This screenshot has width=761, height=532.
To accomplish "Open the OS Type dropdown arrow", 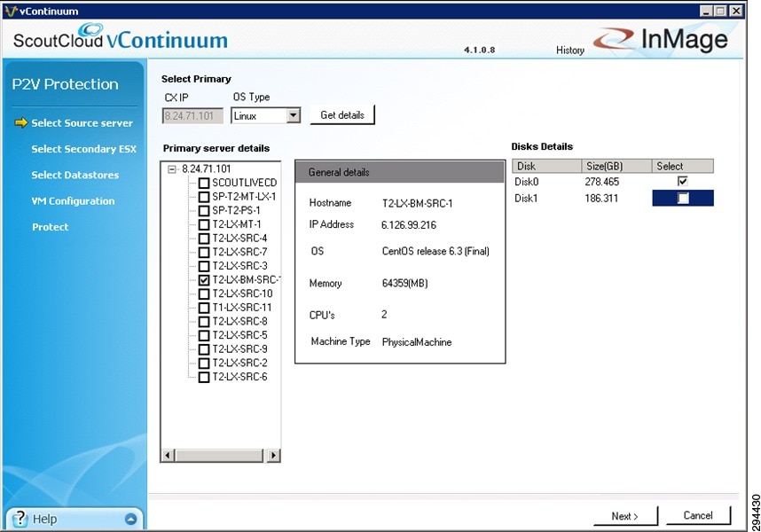I will pos(294,115).
